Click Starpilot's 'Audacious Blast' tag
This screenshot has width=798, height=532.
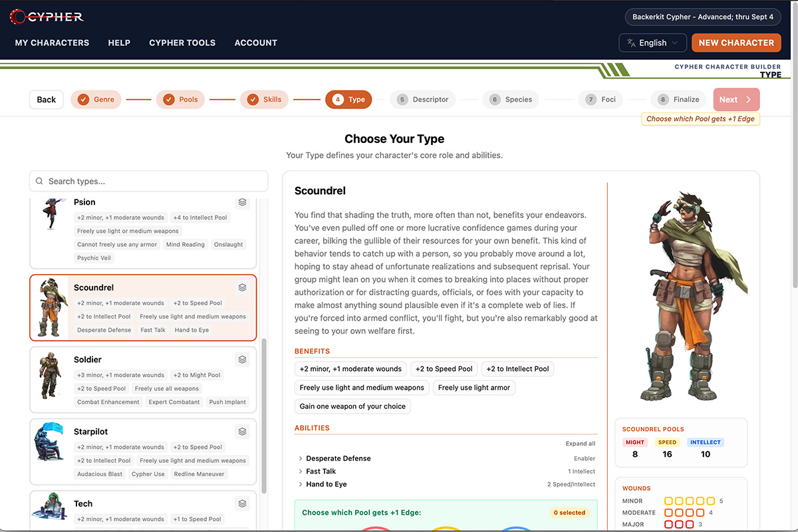click(x=100, y=474)
